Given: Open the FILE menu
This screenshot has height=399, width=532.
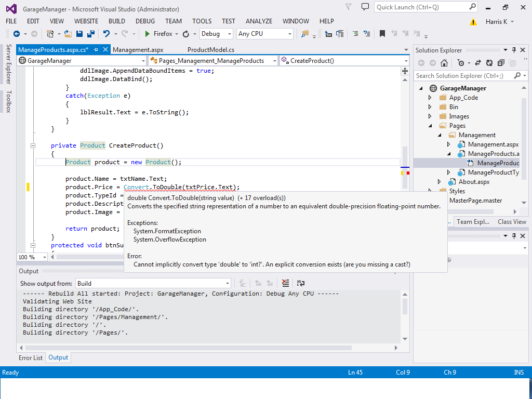Looking at the screenshot, I should 11,21.
